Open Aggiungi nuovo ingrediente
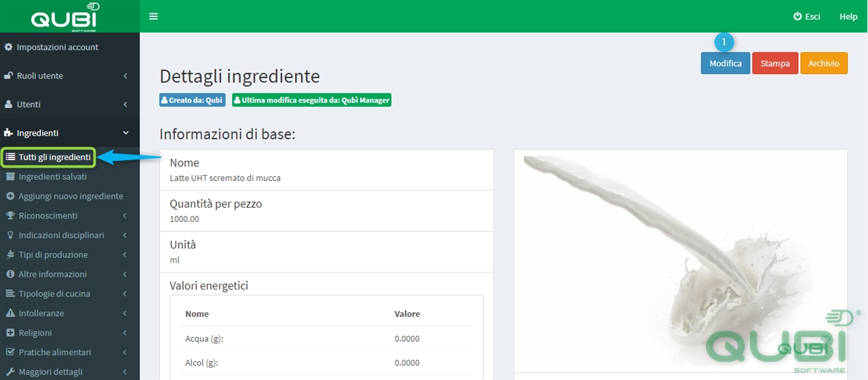This screenshot has height=380, width=868. click(x=70, y=196)
